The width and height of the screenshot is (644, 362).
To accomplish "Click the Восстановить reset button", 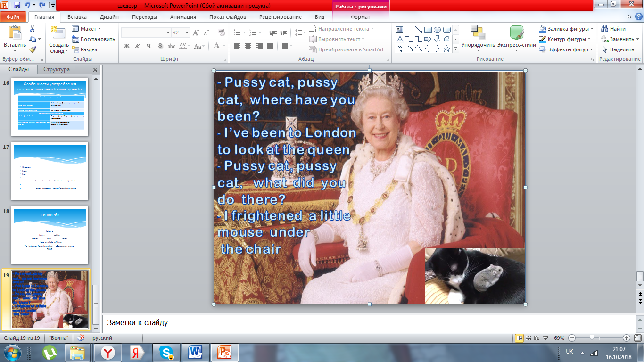I will point(93,39).
